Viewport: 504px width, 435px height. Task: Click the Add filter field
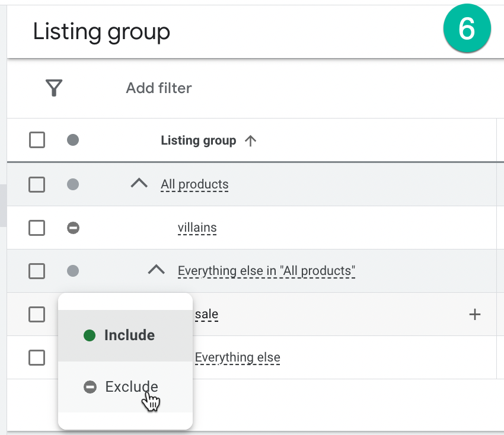159,88
